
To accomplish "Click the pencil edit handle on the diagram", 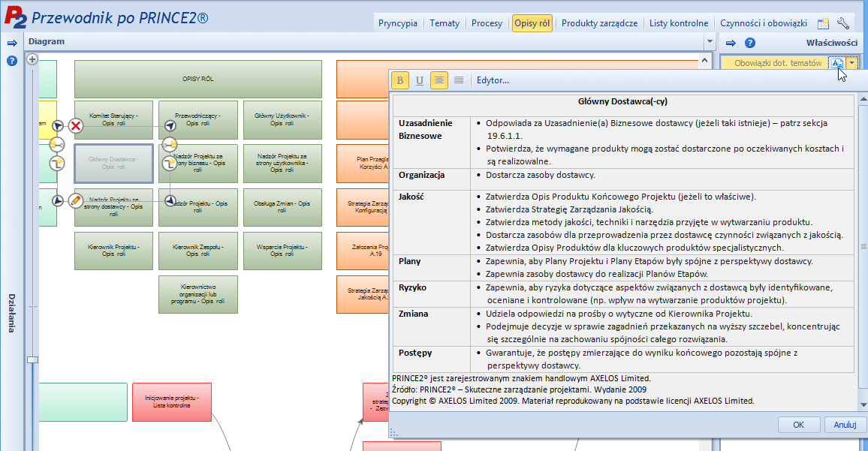I will [76, 200].
